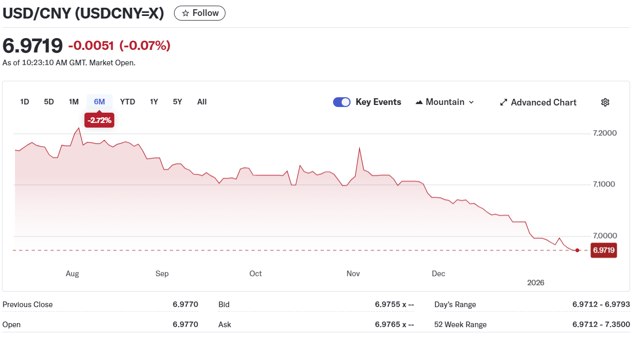Click the -2.72% change badge
The width and height of the screenshot is (644, 338).
pyautogui.click(x=99, y=120)
